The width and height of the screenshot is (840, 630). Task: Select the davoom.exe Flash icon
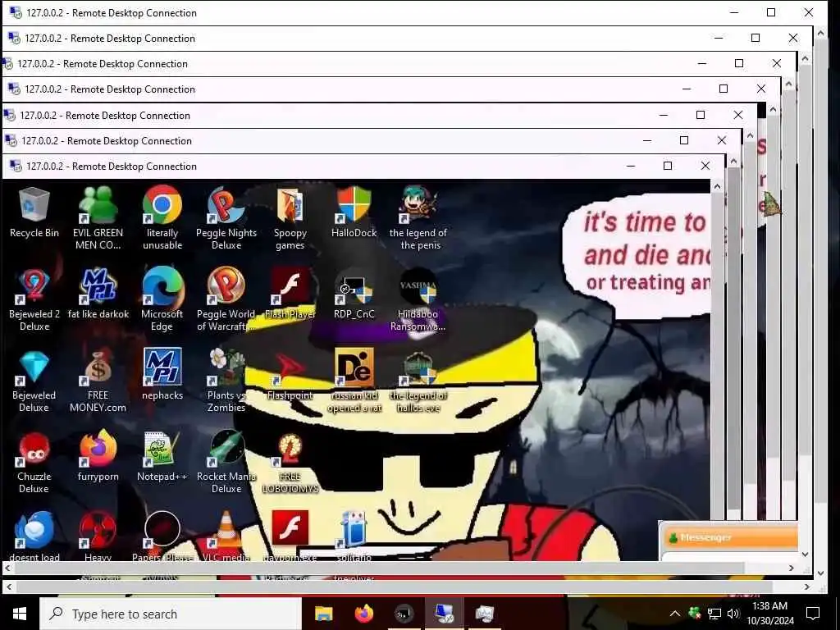(290, 536)
